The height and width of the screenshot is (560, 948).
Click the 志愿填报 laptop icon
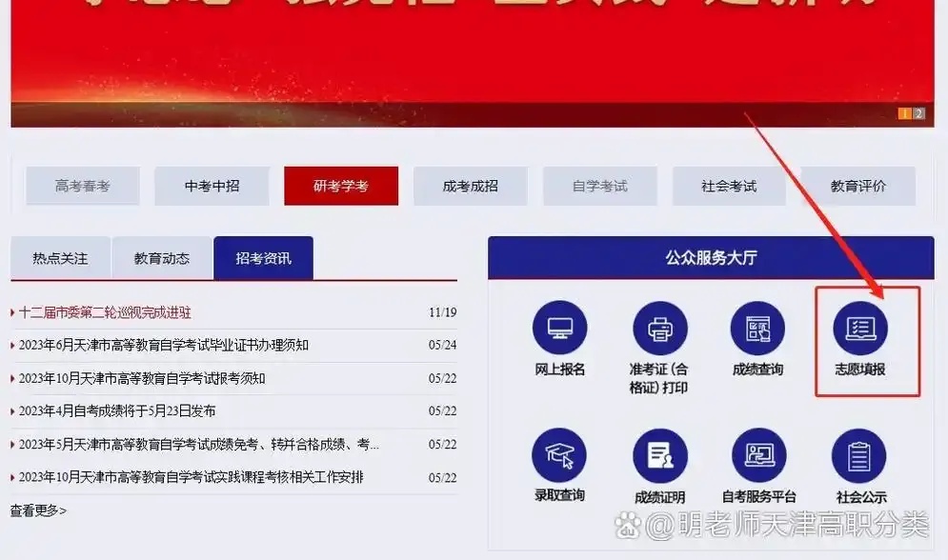[x=859, y=328]
